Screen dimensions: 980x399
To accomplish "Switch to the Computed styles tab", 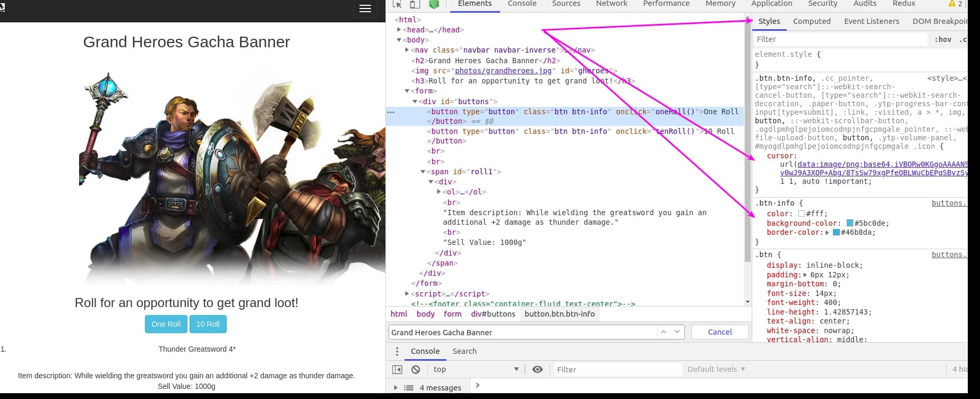I will [811, 21].
